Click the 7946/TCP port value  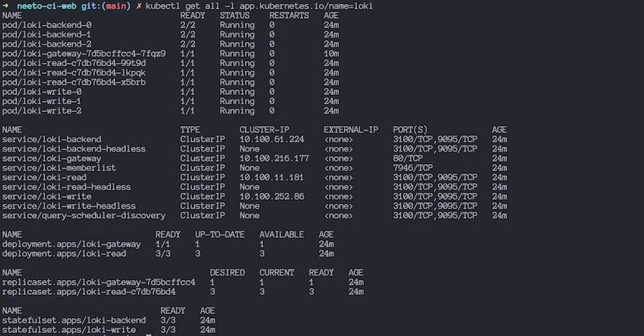pos(413,167)
